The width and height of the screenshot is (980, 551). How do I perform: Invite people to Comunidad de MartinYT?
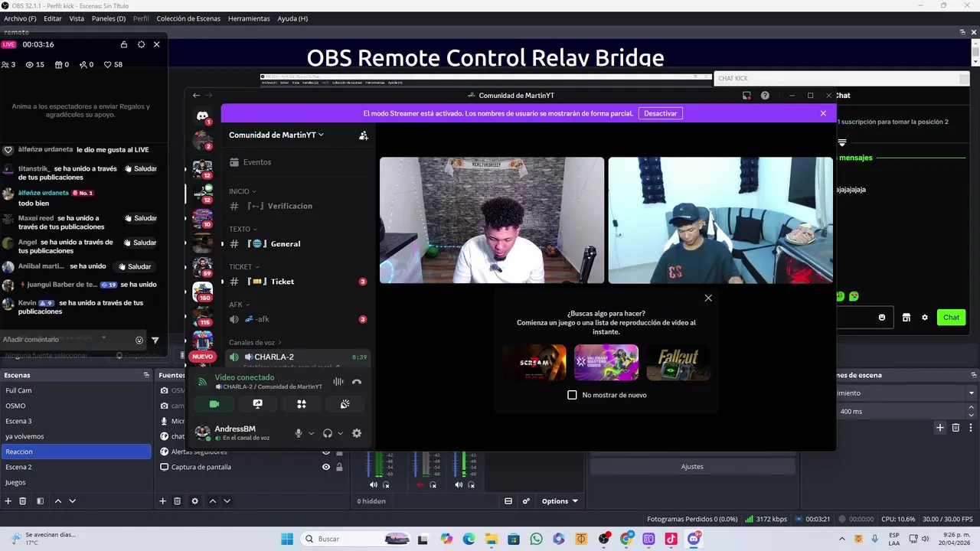pos(364,135)
